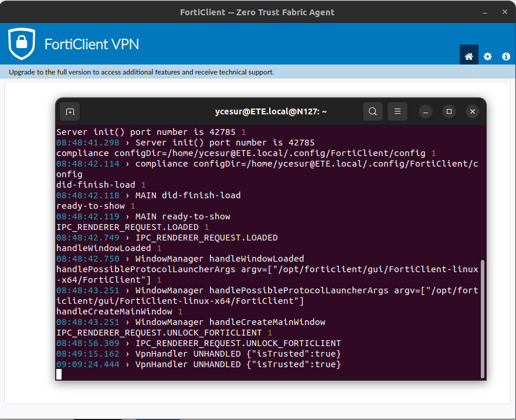
Task: Click the terminal vertical scrollbar
Action: (483, 319)
